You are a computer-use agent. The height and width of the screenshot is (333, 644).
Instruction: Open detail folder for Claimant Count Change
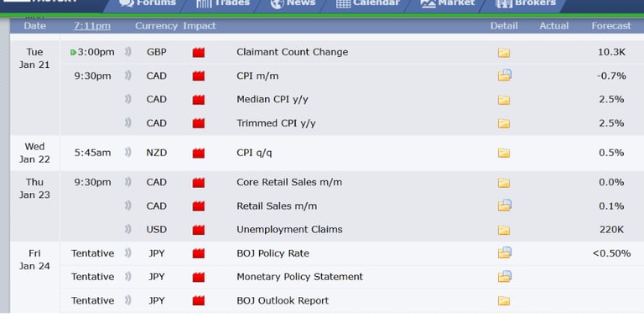coord(504,53)
